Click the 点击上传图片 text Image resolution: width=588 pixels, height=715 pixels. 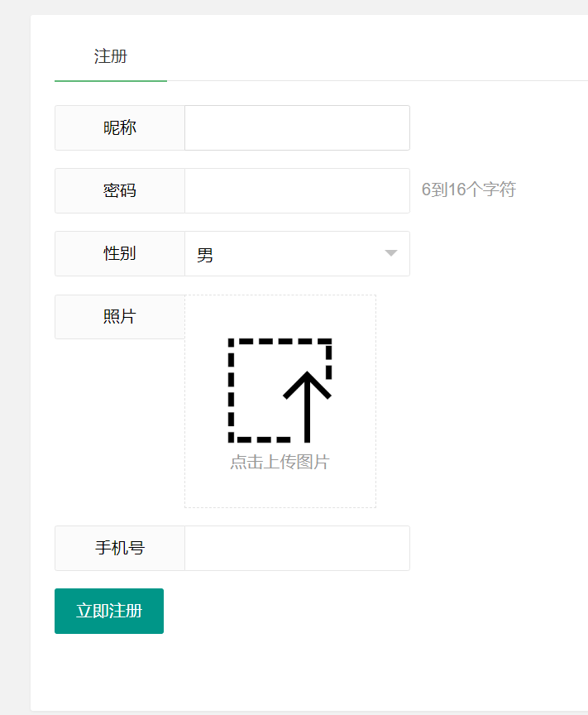[280, 463]
